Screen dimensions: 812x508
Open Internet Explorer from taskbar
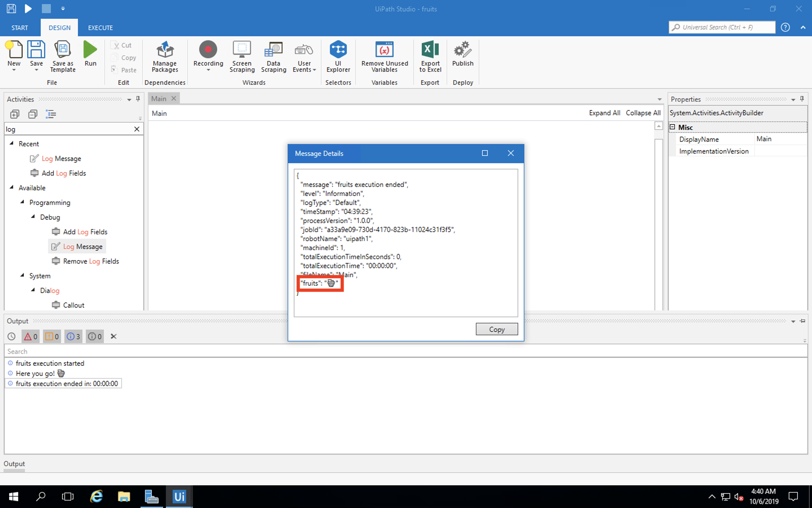[x=96, y=497]
